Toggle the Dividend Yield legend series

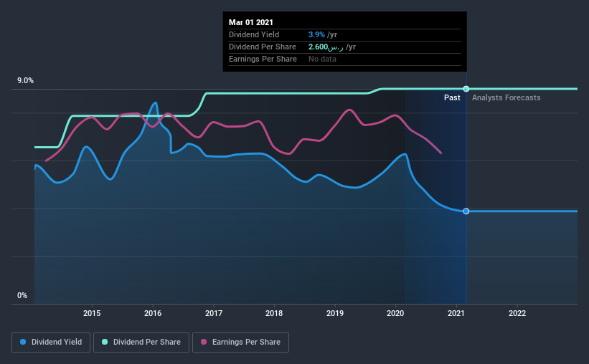[x=51, y=343]
